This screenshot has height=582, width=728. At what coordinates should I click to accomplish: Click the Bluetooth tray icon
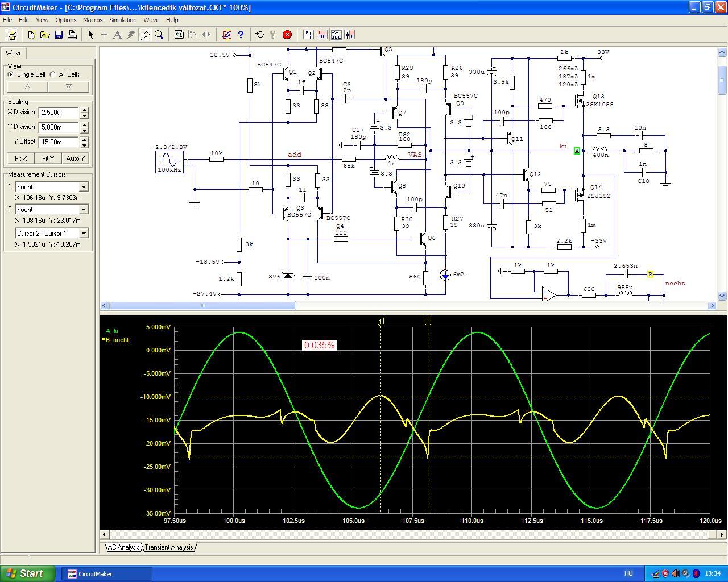(696, 573)
